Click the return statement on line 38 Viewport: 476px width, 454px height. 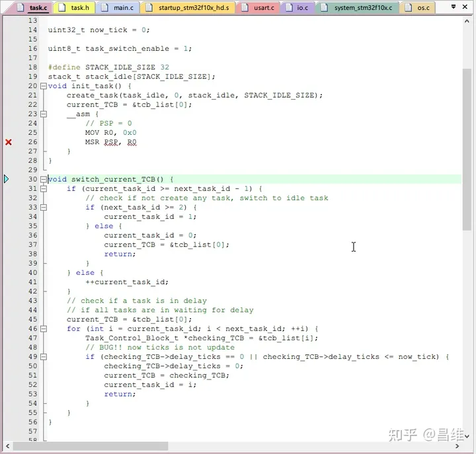click(x=120, y=254)
